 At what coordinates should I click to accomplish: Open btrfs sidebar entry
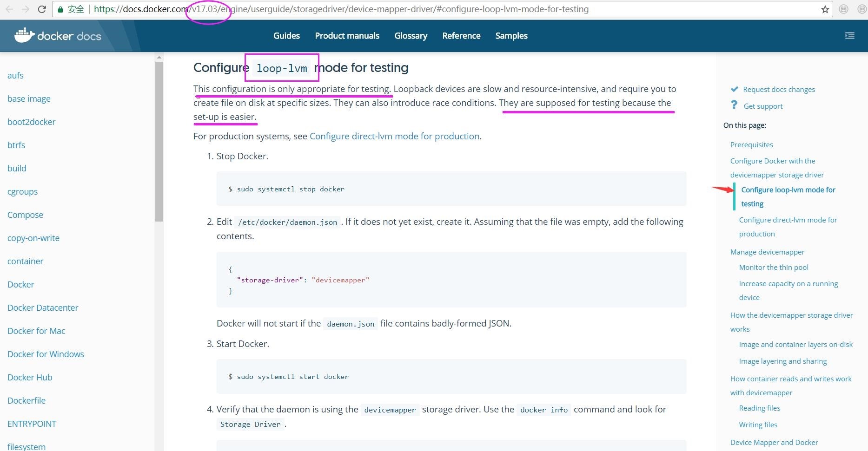[x=16, y=145]
